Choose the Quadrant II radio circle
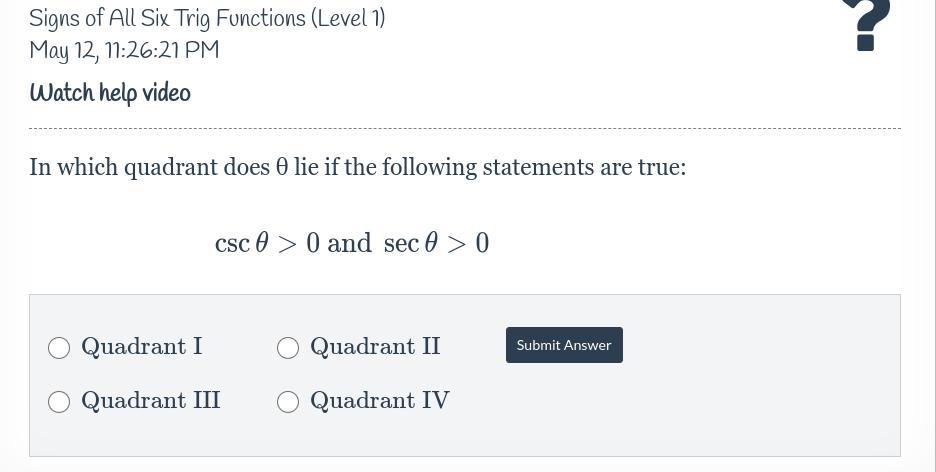Screen dimensions: 936x472 (x=288, y=348)
